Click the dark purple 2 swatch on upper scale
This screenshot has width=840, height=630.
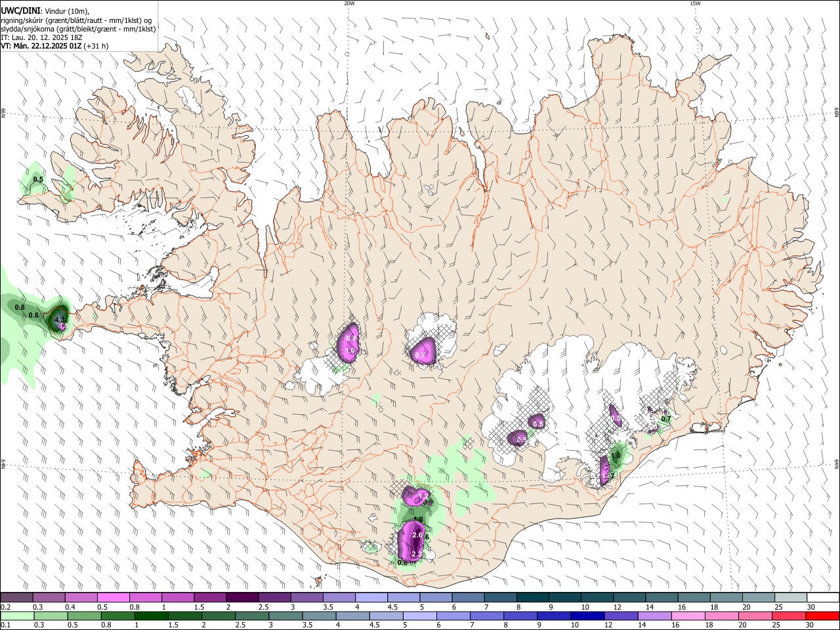[x=242, y=598]
